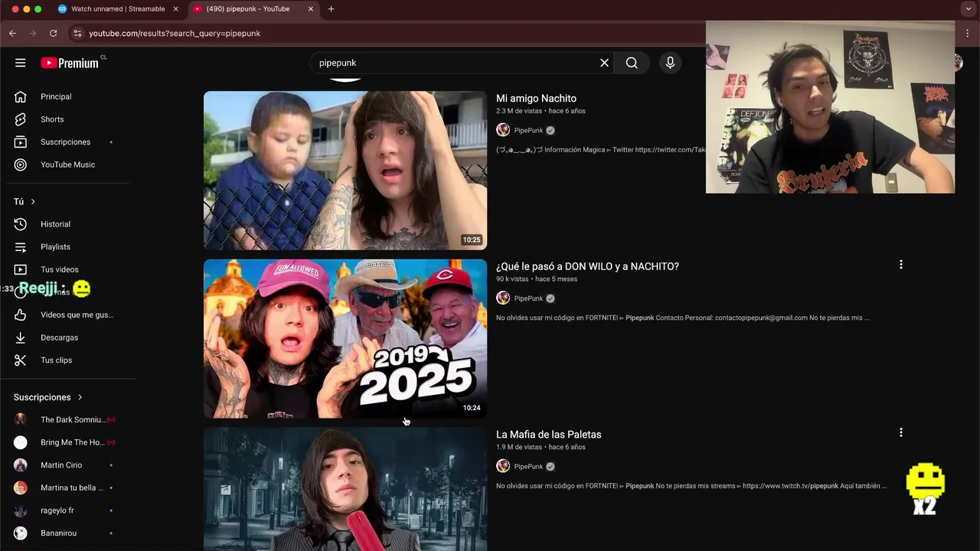The height and width of the screenshot is (551, 980).
Task: Play La Mafia de las Paletas thumbnail
Action: coord(345,489)
